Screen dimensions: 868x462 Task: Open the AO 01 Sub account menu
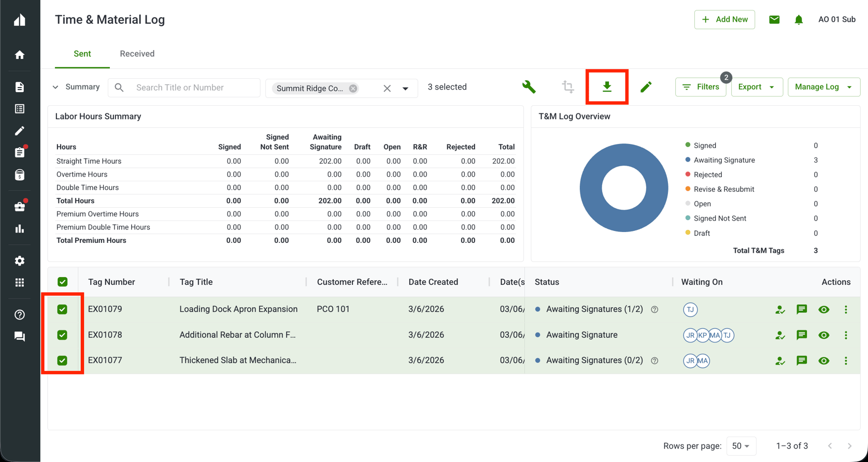(836, 20)
